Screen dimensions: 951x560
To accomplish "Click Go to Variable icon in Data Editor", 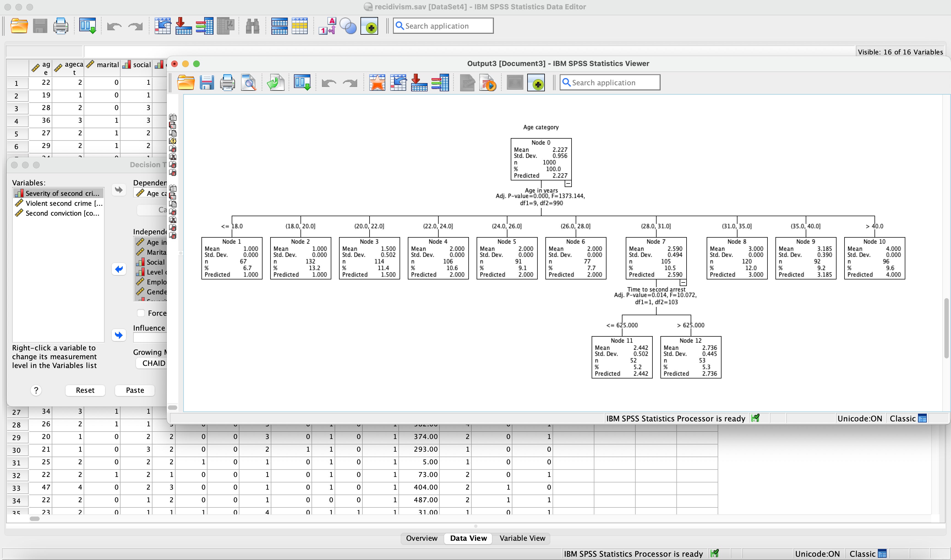I will pyautogui.click(x=184, y=26).
